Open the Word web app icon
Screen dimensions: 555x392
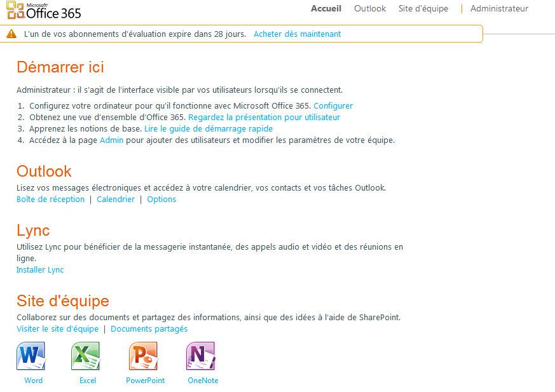tap(31, 356)
